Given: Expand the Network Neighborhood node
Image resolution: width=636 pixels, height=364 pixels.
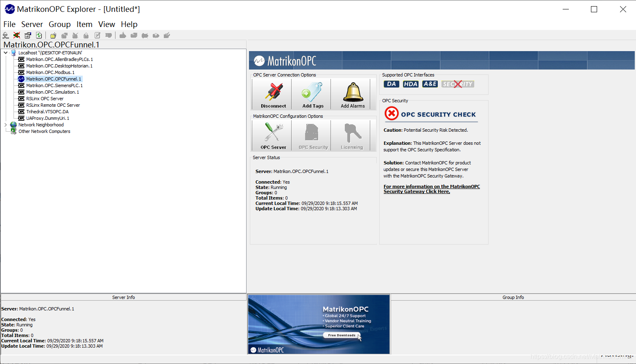Looking at the screenshot, I should point(5,125).
